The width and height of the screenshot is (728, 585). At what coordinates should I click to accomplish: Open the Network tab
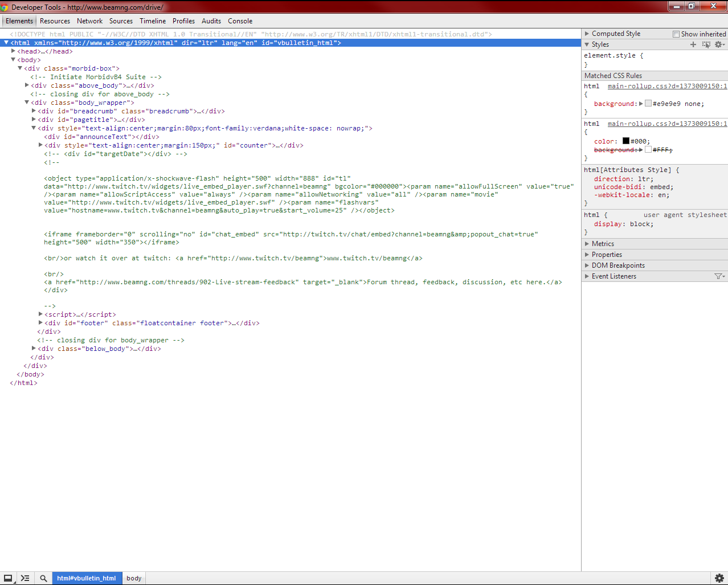click(x=90, y=21)
